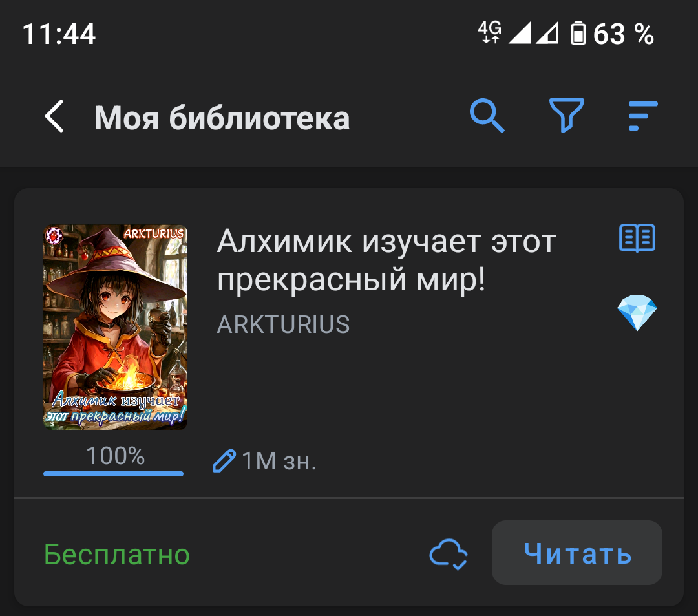698x616 pixels.
Task: Go back using the arrow icon
Action: pos(54,116)
